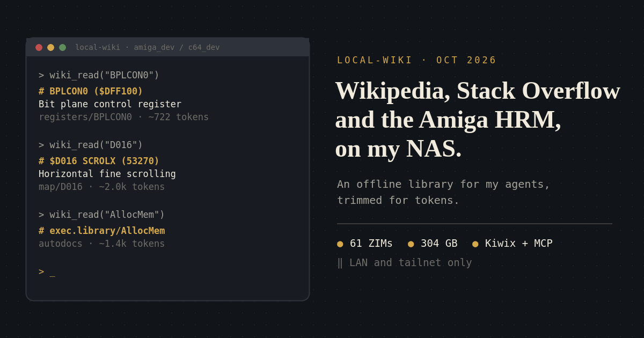Click 'map/D016 · ~2.0k tokens' line
Image resolution: width=644 pixels, height=338 pixels.
click(101, 187)
